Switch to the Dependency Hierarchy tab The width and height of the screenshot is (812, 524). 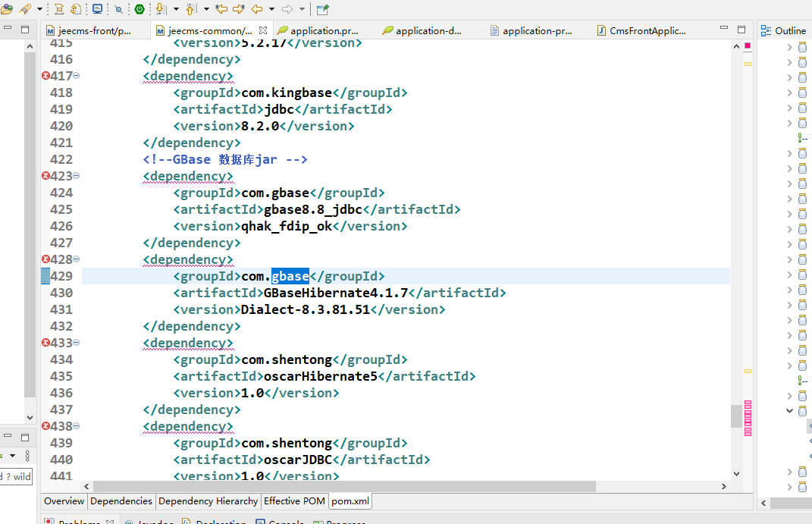(x=208, y=501)
